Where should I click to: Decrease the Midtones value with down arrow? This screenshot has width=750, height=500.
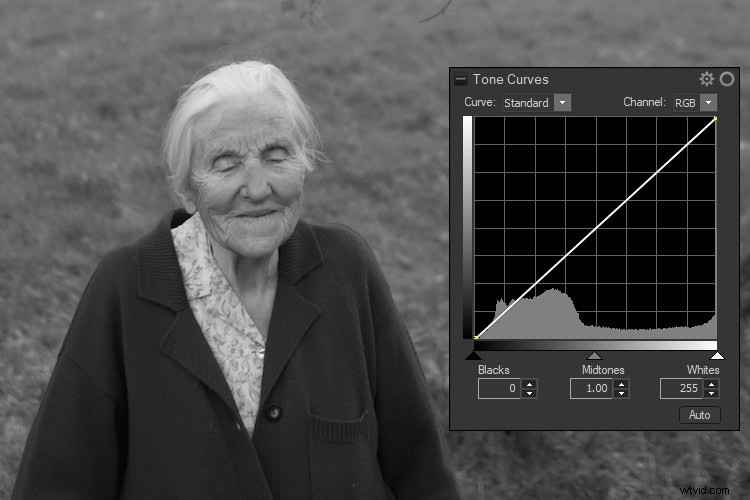(621, 393)
